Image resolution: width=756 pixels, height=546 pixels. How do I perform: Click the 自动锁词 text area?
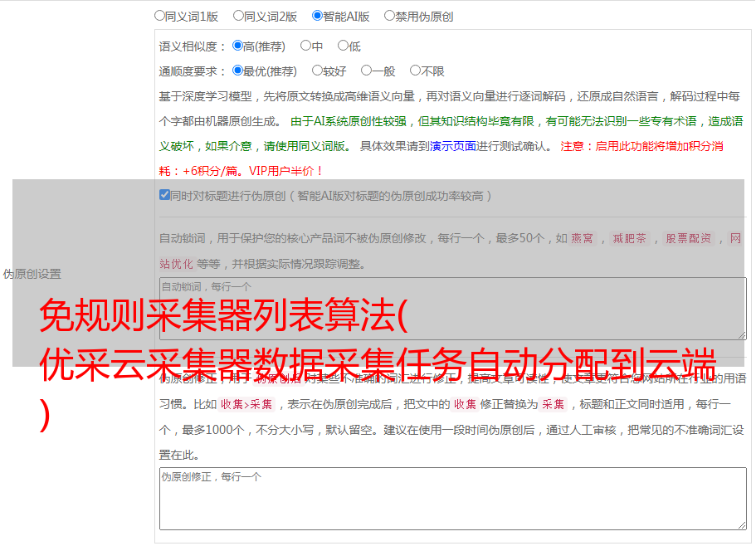[453, 309]
